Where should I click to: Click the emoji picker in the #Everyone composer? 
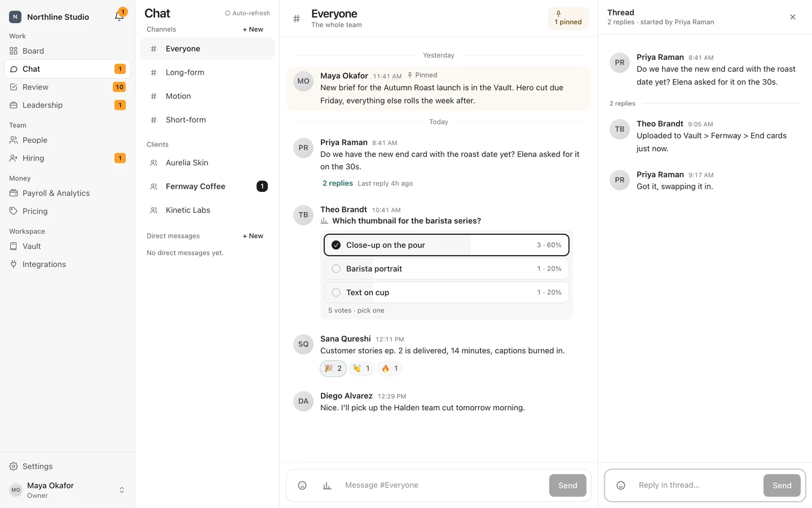tap(302, 485)
